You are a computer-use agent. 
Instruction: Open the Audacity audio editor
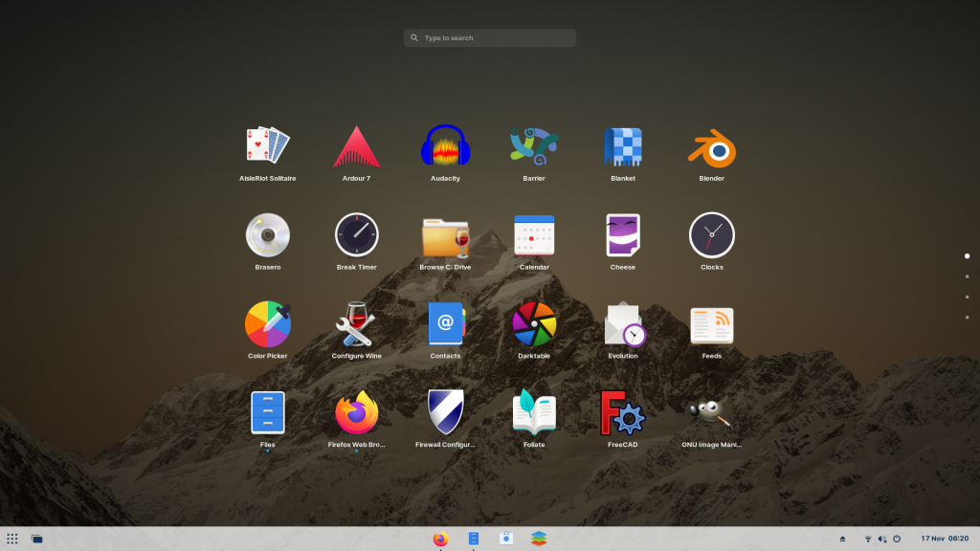[445, 146]
